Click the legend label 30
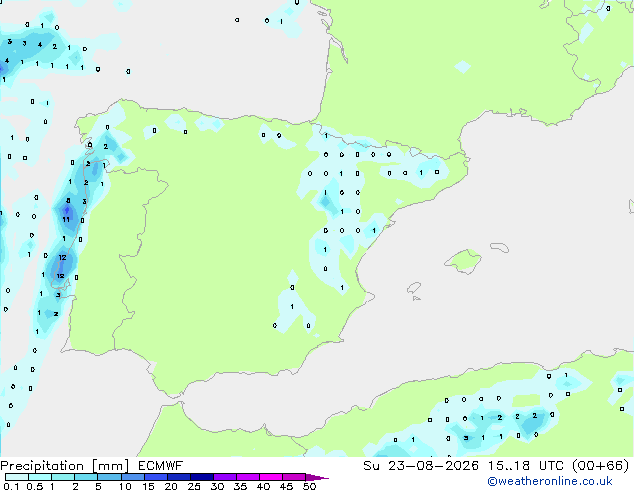Screen dimensions: 634x490 [217, 486]
